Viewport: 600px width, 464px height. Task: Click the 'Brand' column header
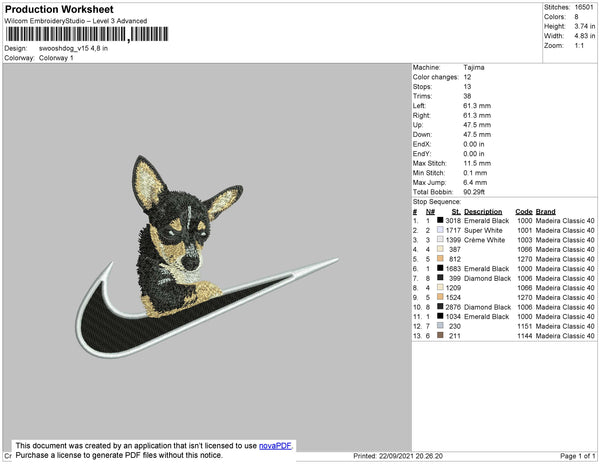point(545,212)
